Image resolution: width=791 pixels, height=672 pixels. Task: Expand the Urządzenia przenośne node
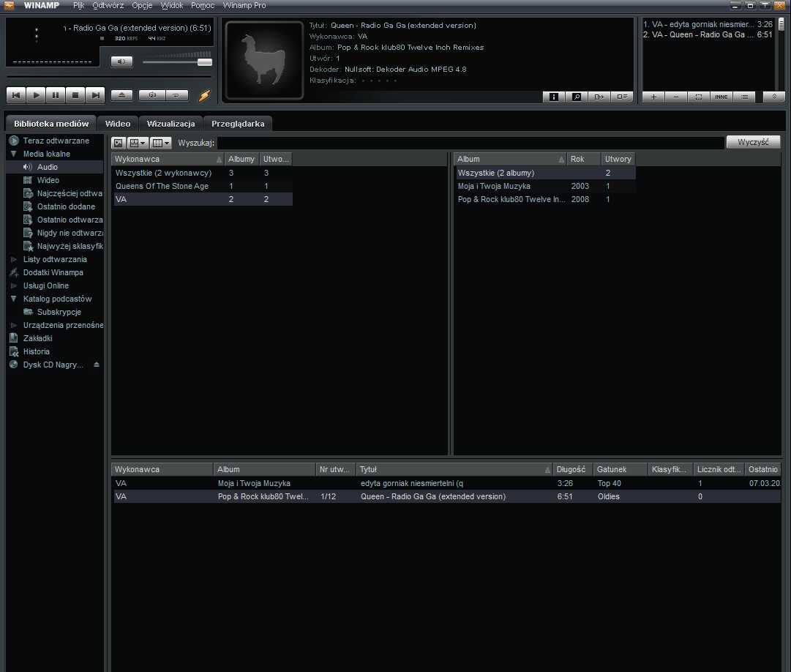click(14, 325)
